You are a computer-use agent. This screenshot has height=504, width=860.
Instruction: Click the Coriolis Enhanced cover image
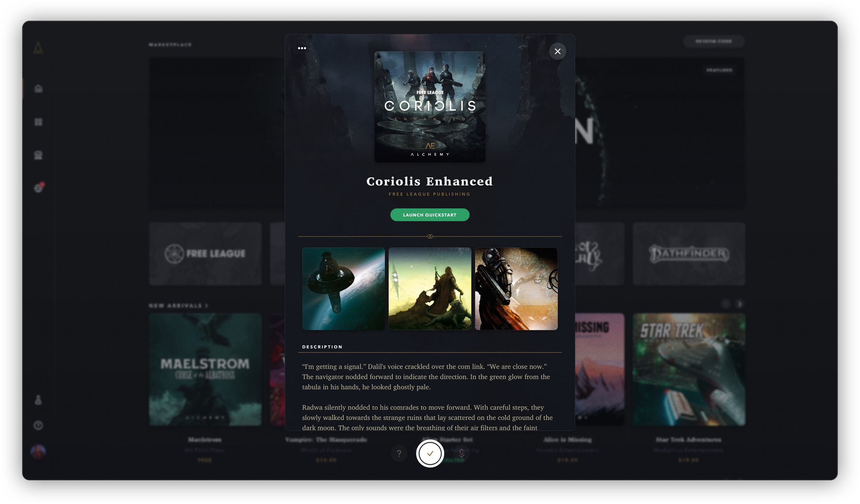pyautogui.click(x=430, y=107)
